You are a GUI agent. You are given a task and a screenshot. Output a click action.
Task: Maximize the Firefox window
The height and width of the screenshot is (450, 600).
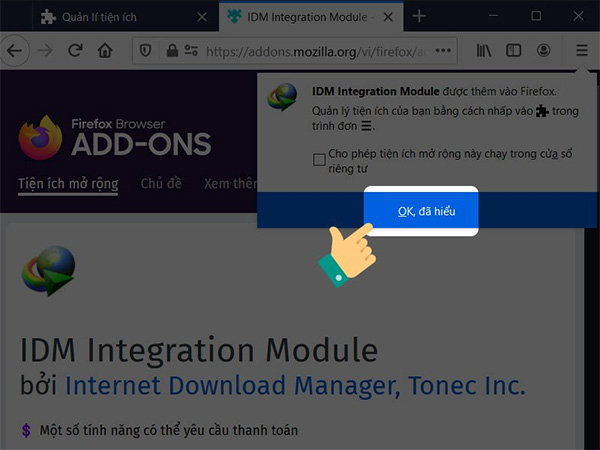[536, 16]
